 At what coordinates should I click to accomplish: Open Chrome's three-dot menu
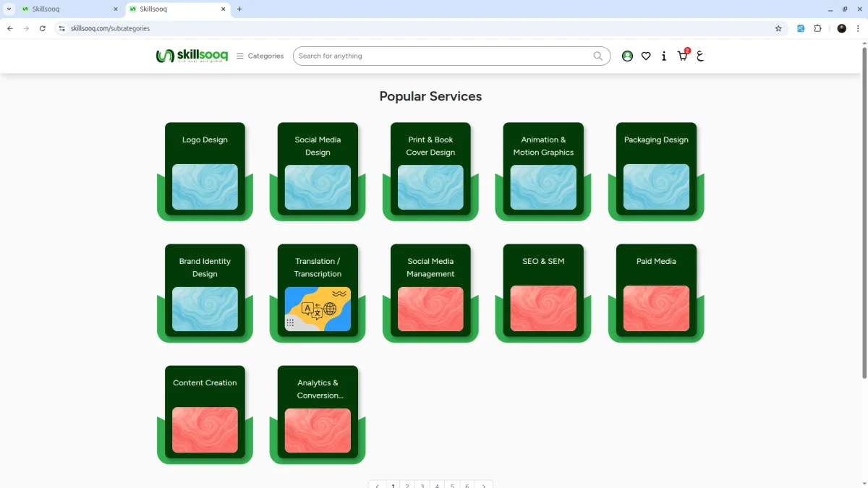[858, 28]
